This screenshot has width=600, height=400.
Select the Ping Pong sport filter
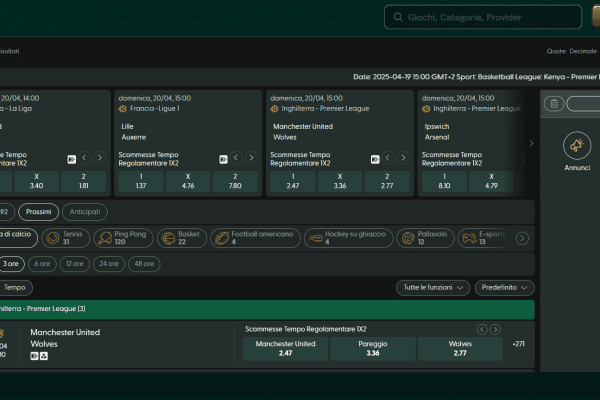pyautogui.click(x=123, y=238)
